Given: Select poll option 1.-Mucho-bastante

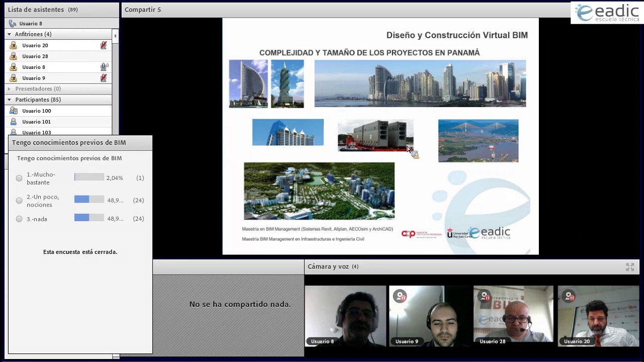Looking at the screenshot, I should coord(19,178).
